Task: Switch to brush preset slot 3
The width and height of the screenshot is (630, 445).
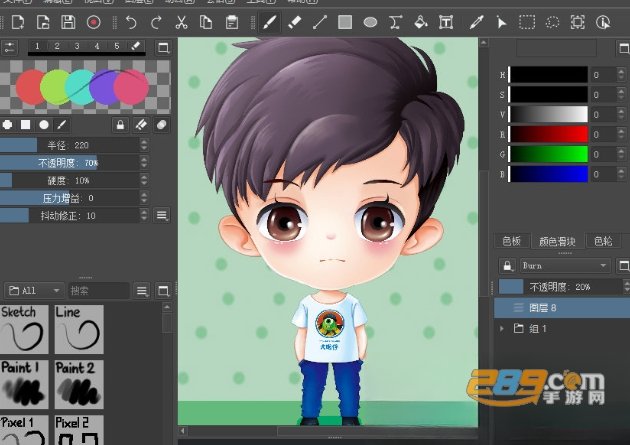Action: coord(77,46)
